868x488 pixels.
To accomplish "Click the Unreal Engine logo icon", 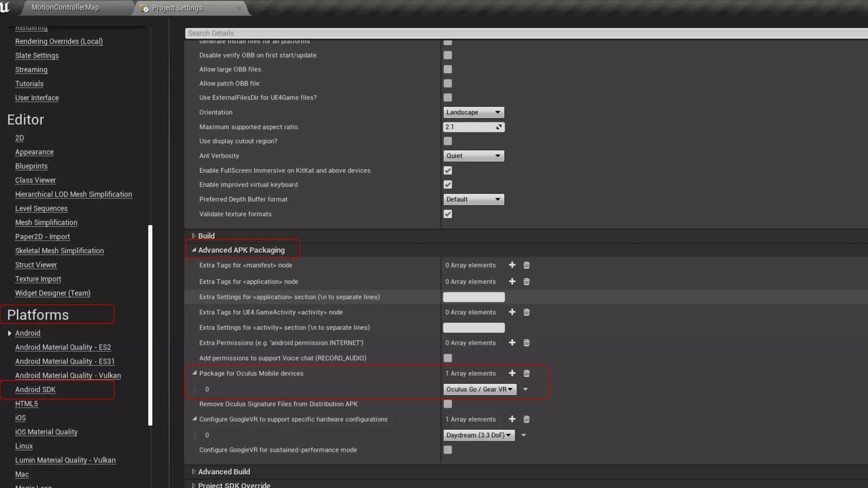I will (5, 7).
